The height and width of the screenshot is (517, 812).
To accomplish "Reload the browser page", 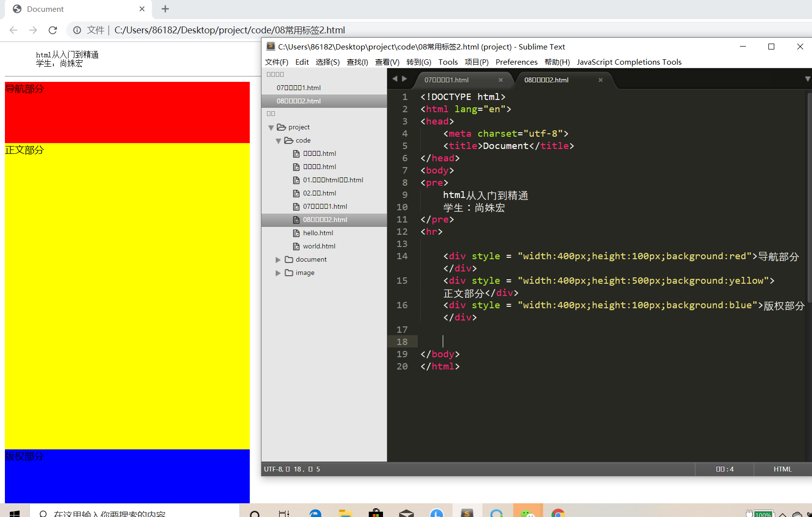I will (x=53, y=30).
